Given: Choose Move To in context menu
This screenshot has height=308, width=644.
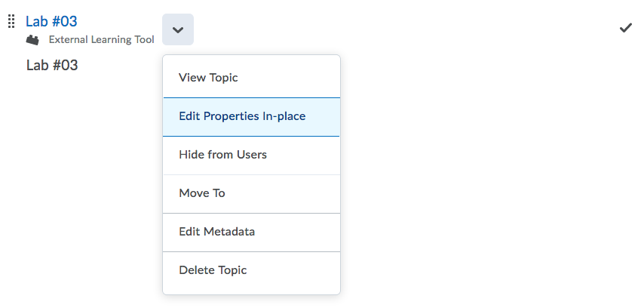Looking at the screenshot, I should tap(251, 194).
